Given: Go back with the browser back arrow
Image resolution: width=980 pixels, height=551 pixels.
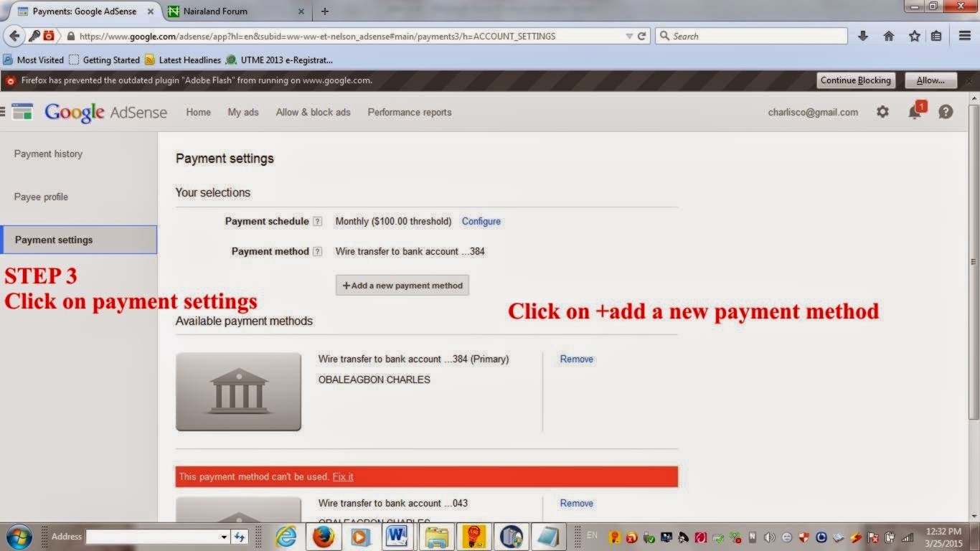Looking at the screenshot, I should tap(14, 36).
